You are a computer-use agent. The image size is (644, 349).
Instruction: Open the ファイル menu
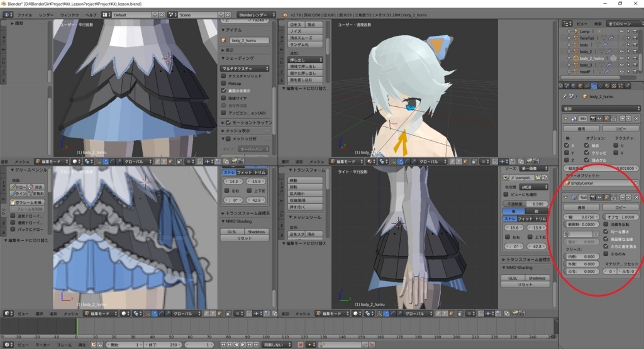pos(25,15)
